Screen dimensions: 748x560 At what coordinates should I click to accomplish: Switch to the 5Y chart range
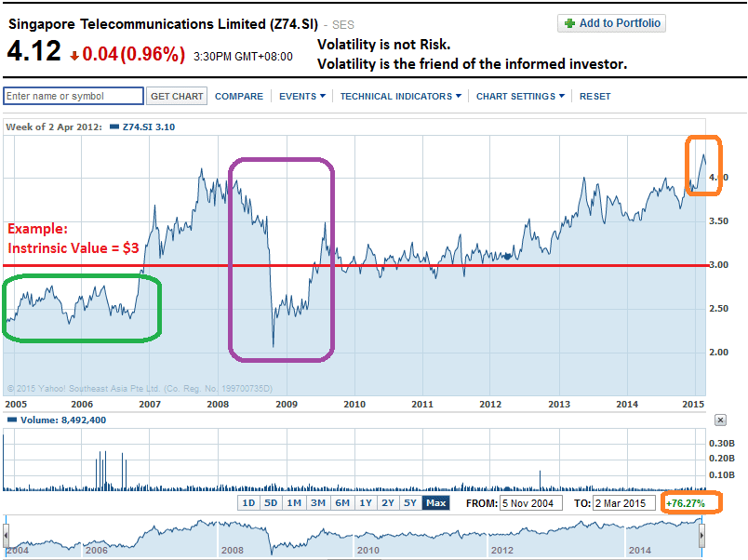412,502
